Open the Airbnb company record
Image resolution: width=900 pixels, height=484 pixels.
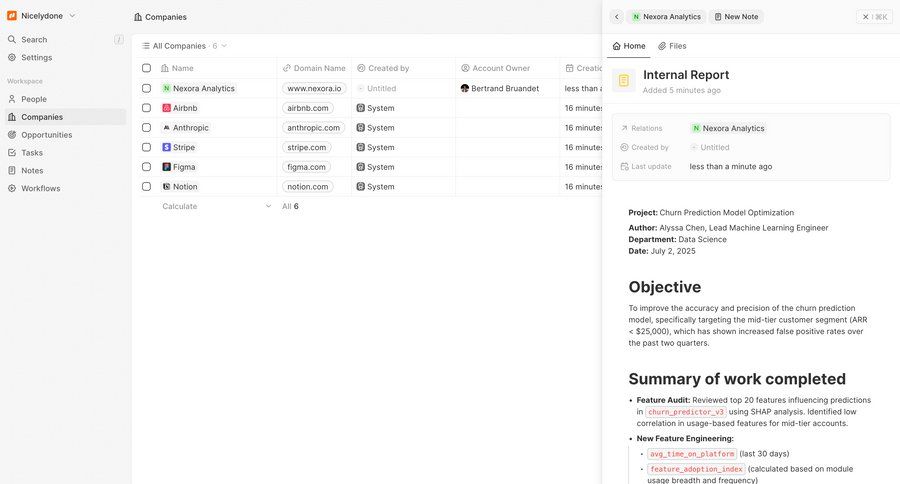coord(180,108)
